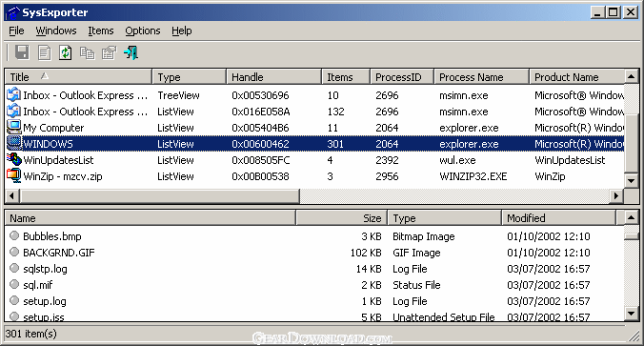
Task: Click the lower pane scroll down arrow
Action: pyautogui.click(x=632, y=314)
